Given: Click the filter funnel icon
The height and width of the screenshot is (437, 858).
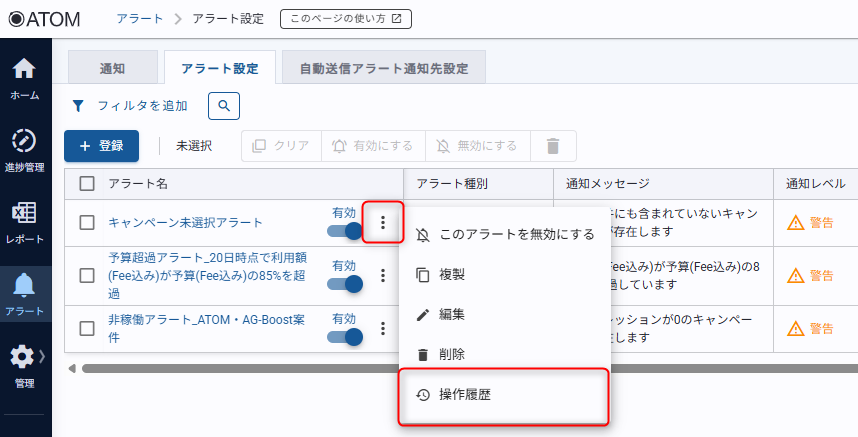Looking at the screenshot, I should (77, 106).
